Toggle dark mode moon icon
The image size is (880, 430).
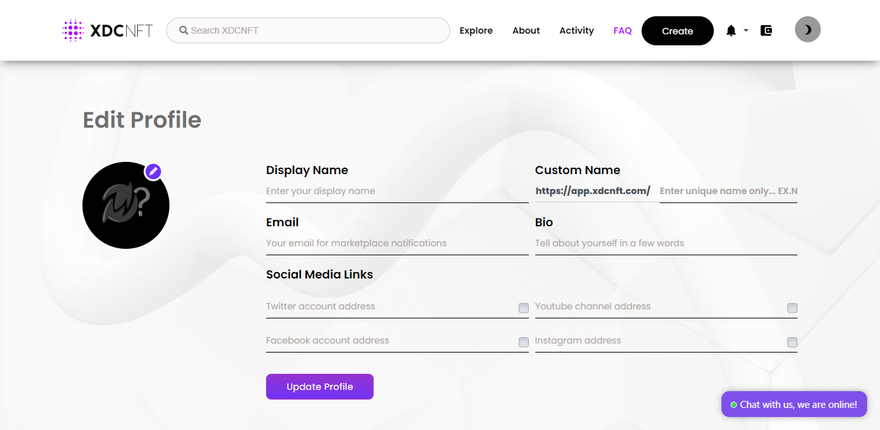(807, 30)
